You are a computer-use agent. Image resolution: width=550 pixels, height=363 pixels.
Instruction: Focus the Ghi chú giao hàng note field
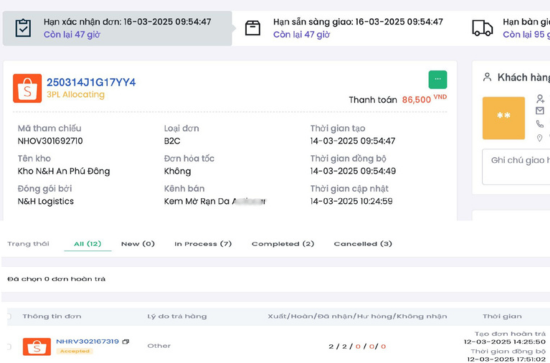(516, 167)
